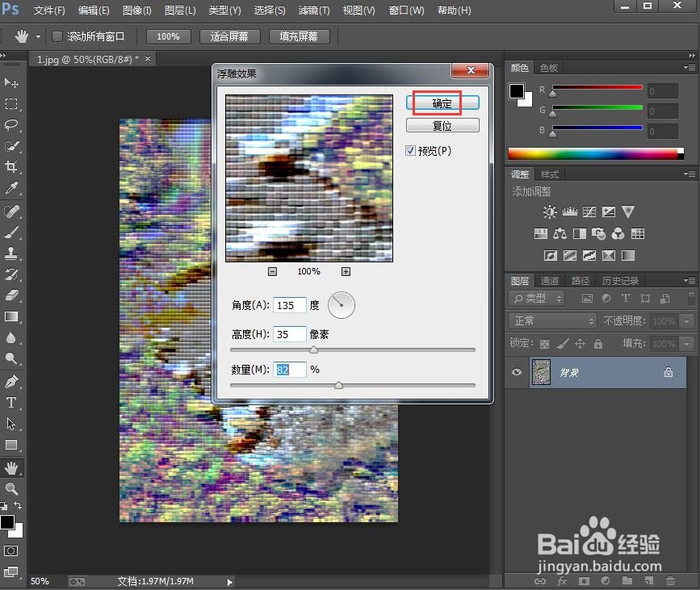Click the create new layer icon

tap(648, 580)
